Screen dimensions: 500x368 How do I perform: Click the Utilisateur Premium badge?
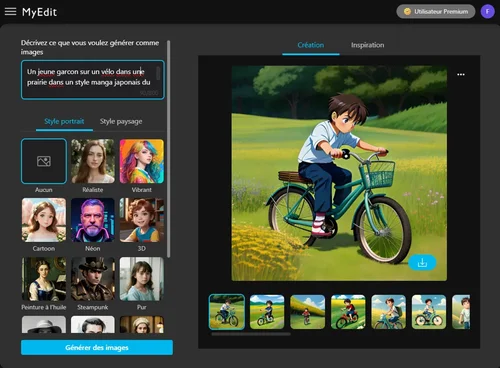pos(436,12)
